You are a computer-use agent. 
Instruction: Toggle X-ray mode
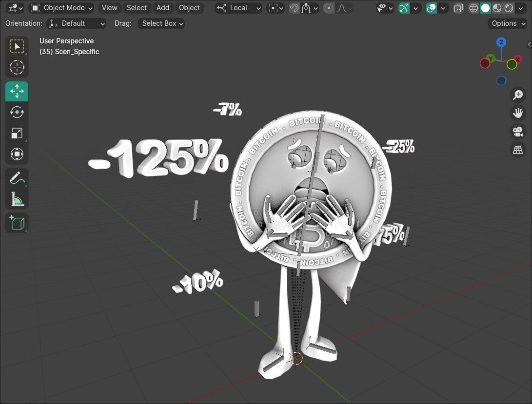point(458,8)
